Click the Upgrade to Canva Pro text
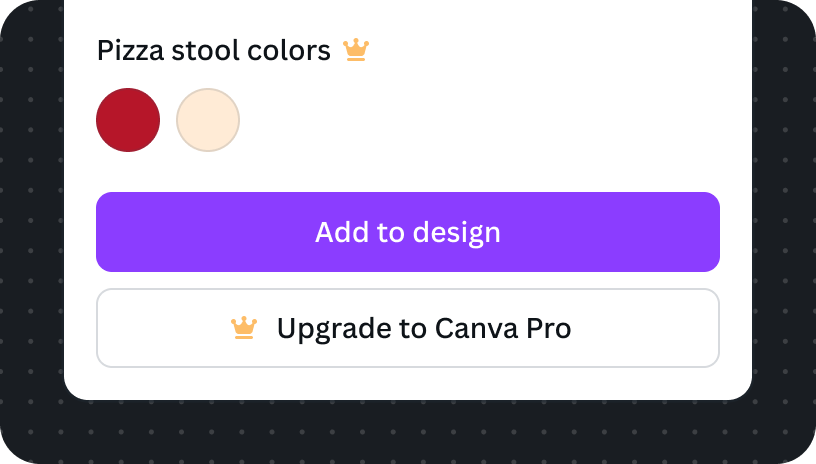 tap(424, 329)
